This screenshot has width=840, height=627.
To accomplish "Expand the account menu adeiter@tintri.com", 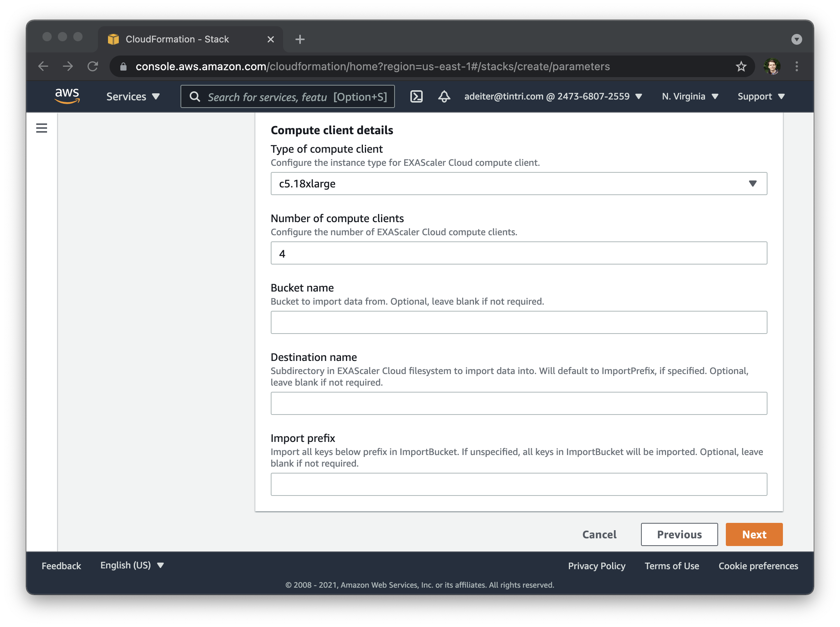I will coord(553,96).
